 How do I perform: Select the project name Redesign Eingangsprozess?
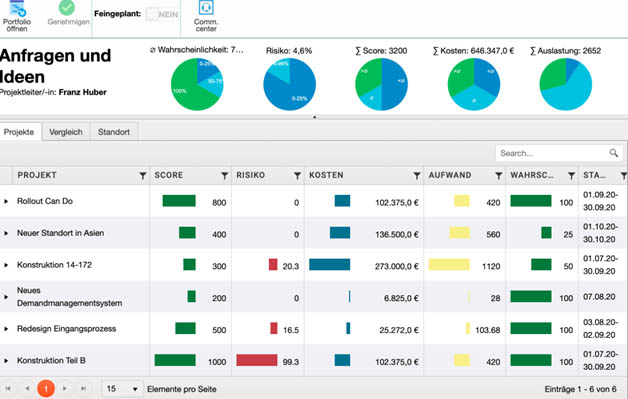point(66,328)
